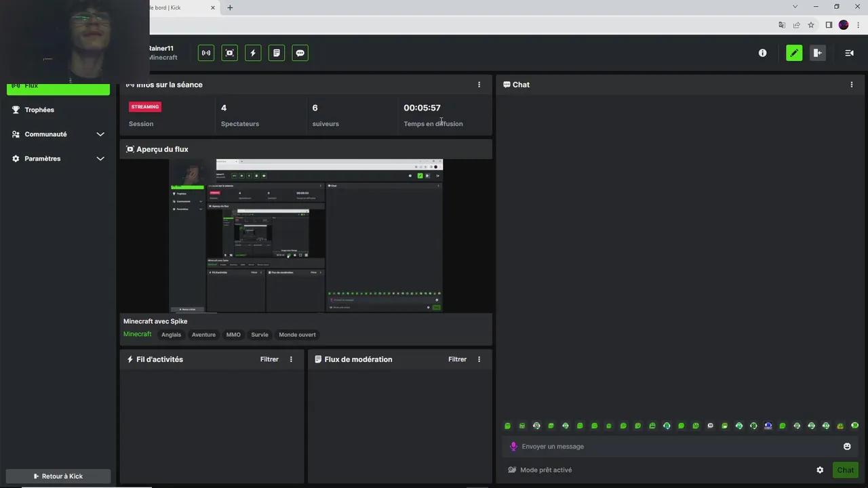Select Flux in the sidebar
The width and height of the screenshot is (868, 488).
coord(58,87)
